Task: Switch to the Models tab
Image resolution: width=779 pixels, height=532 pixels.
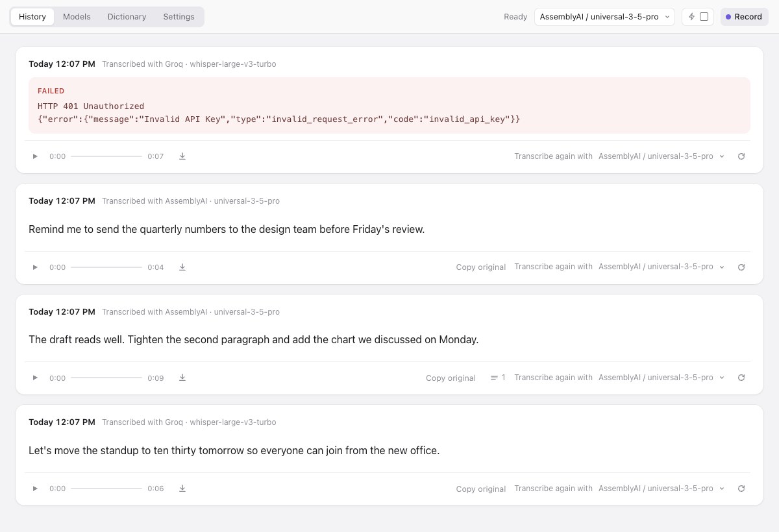Action: coord(77,17)
